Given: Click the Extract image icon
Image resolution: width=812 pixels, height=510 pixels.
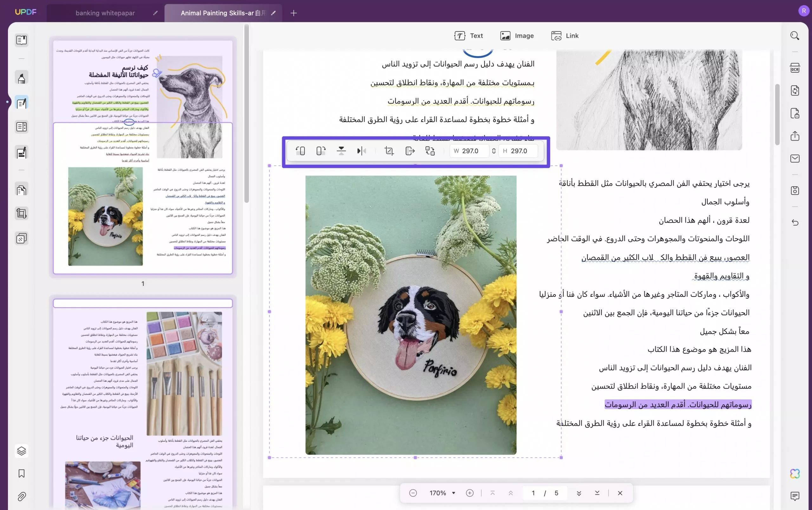Looking at the screenshot, I should tap(409, 151).
